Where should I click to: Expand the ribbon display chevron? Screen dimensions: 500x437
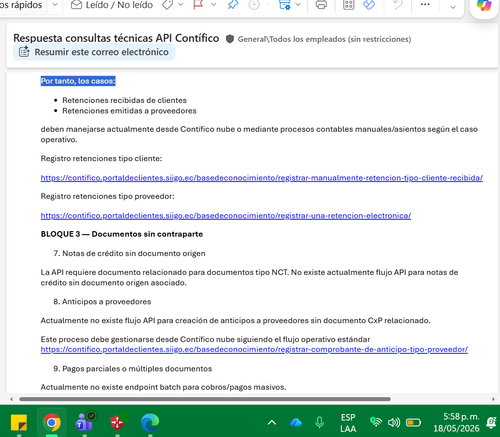pyautogui.click(x=453, y=7)
